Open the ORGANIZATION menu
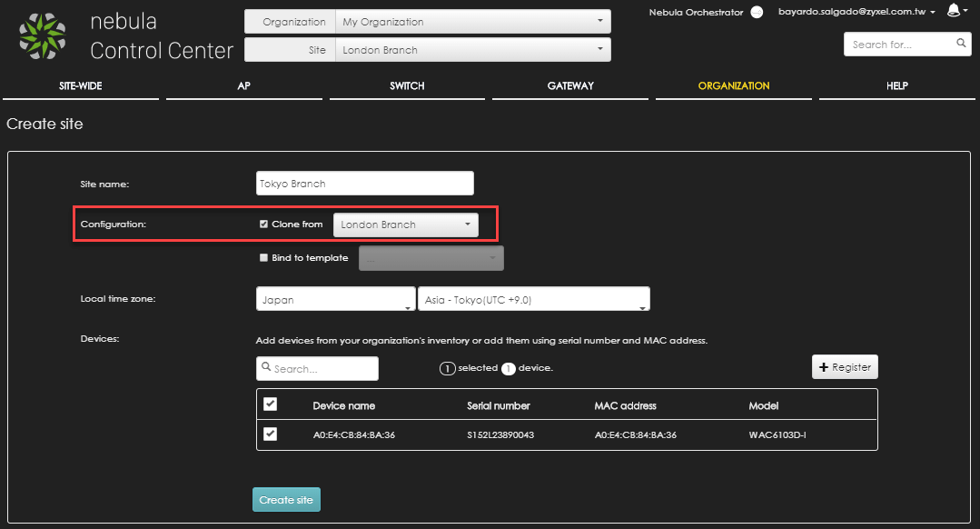980x529 pixels. [734, 86]
